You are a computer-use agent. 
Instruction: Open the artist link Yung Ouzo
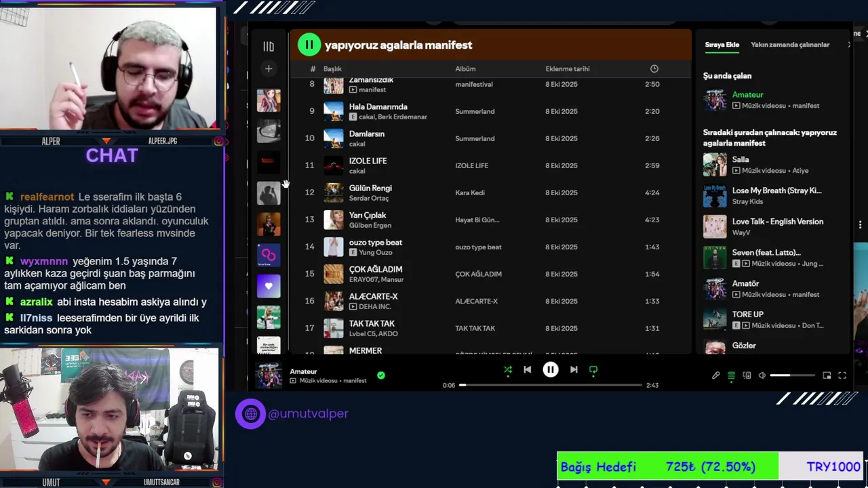pyautogui.click(x=376, y=252)
